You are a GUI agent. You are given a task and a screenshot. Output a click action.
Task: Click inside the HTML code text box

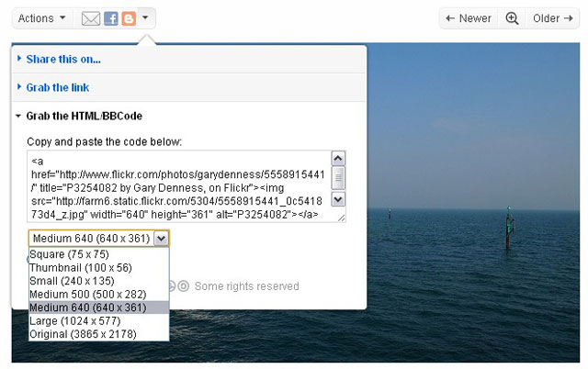coord(179,186)
